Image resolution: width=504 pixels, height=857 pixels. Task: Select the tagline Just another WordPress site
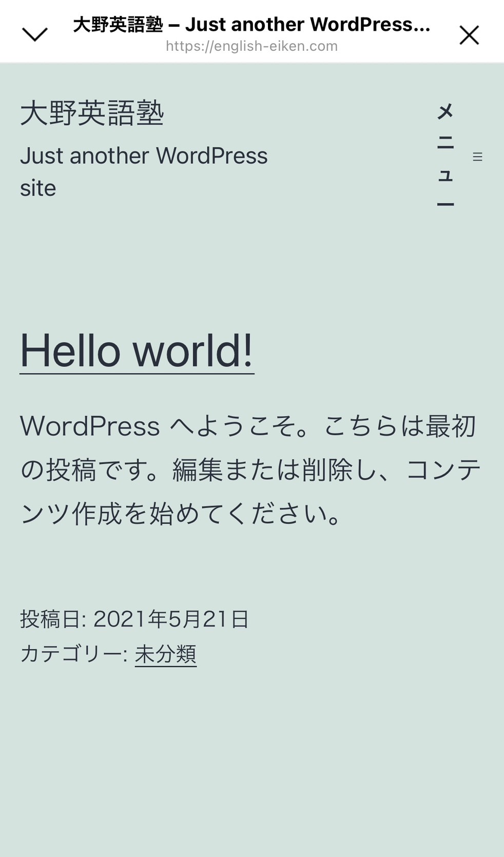pyautogui.click(x=144, y=171)
